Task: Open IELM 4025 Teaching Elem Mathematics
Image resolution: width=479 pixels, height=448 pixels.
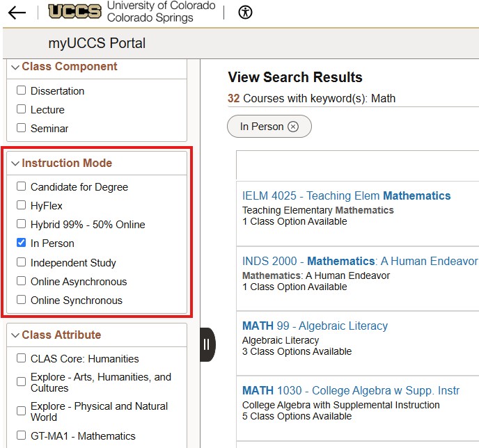Action: [x=346, y=196]
